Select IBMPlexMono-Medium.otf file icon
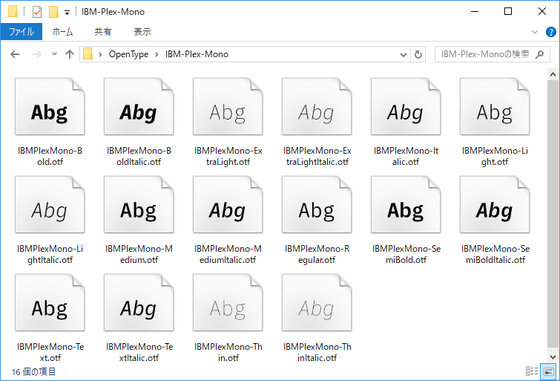Viewport: 560px width, 381px height. pos(139,205)
